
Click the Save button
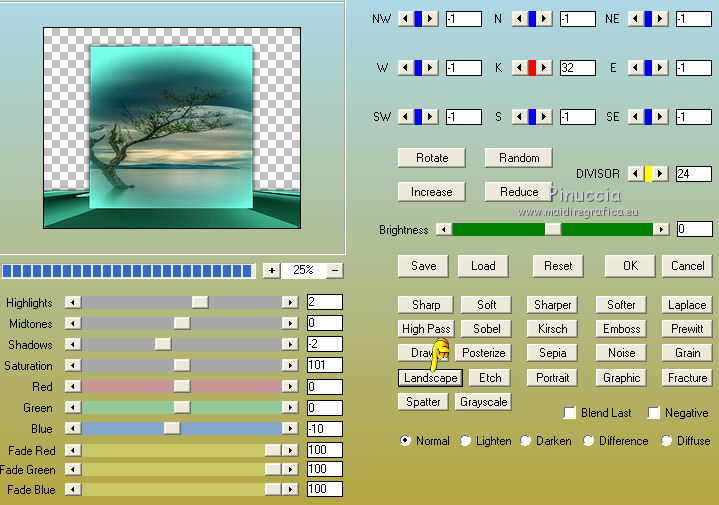[x=423, y=266]
